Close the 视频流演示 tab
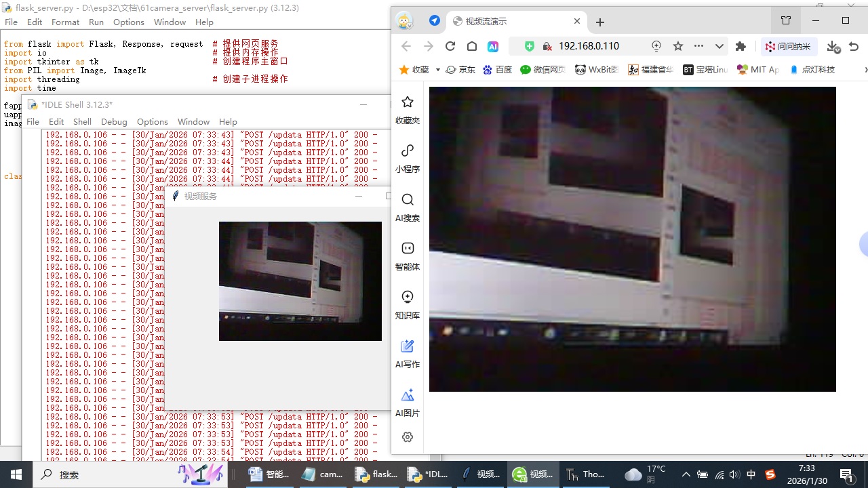Viewport: 868px width, 488px height. pos(577,21)
